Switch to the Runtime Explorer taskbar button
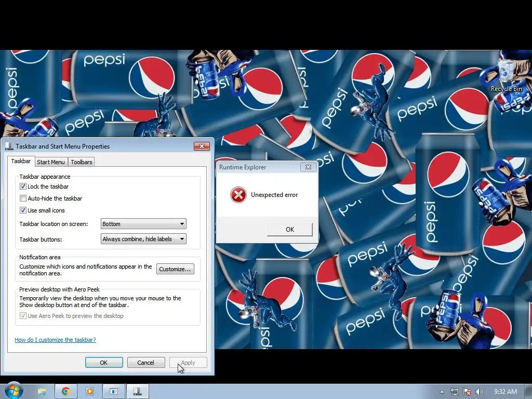The image size is (532, 399). click(x=114, y=392)
